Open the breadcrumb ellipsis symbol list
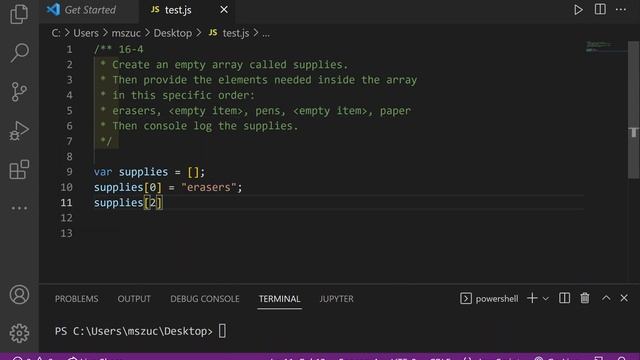The height and width of the screenshot is (360, 640). (266, 33)
